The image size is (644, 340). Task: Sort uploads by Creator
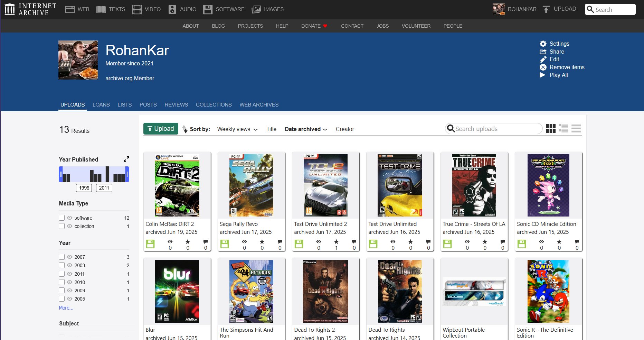345,129
